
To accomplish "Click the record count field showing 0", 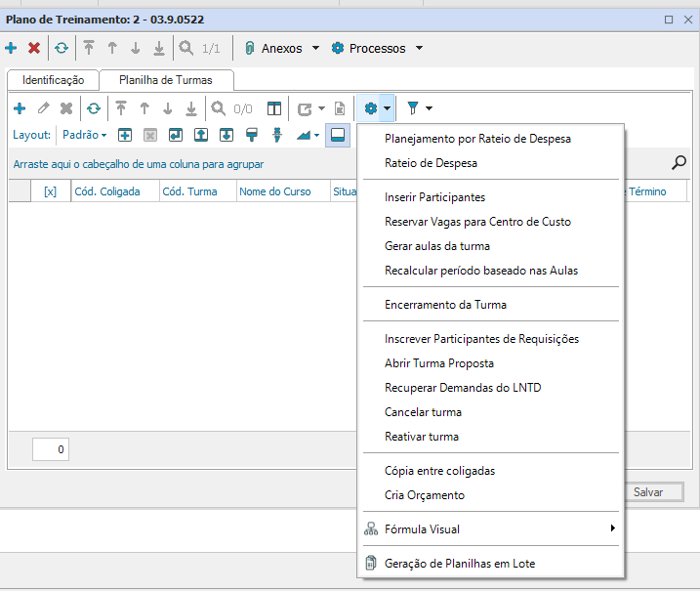I will pyautogui.click(x=51, y=449).
